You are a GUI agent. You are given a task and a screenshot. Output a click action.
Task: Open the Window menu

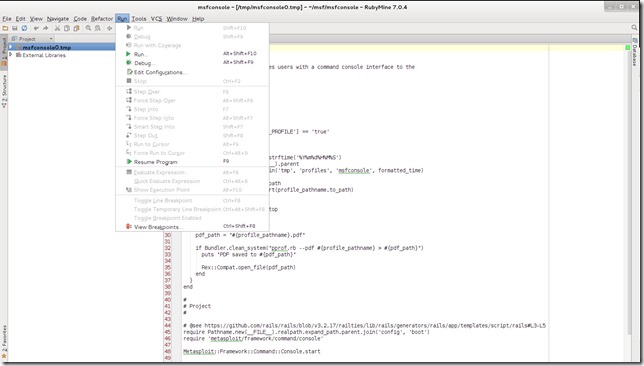coord(177,19)
